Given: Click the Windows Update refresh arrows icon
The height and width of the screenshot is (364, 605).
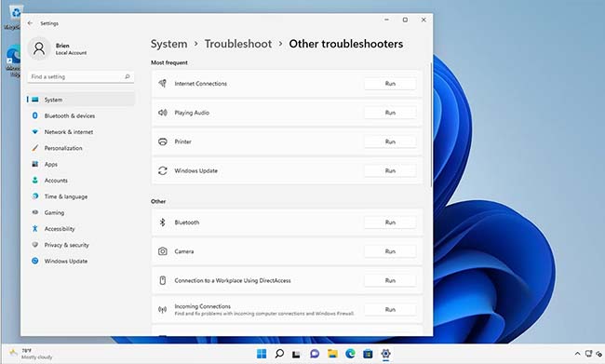Looking at the screenshot, I should 163,170.
